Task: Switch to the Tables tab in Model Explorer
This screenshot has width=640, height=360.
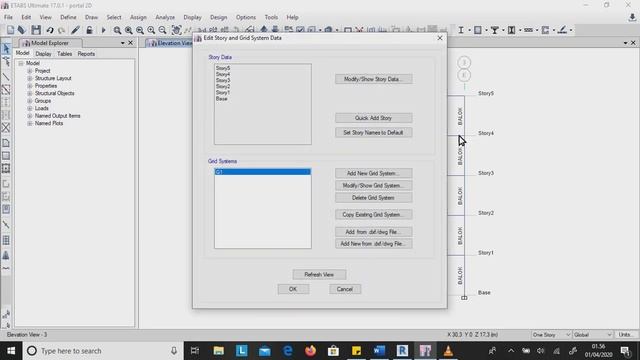Action: (64, 54)
